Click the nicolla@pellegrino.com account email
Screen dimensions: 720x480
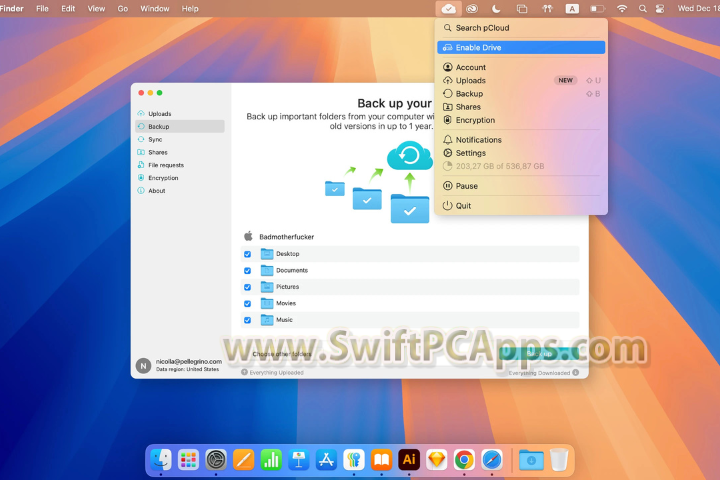tap(189, 361)
